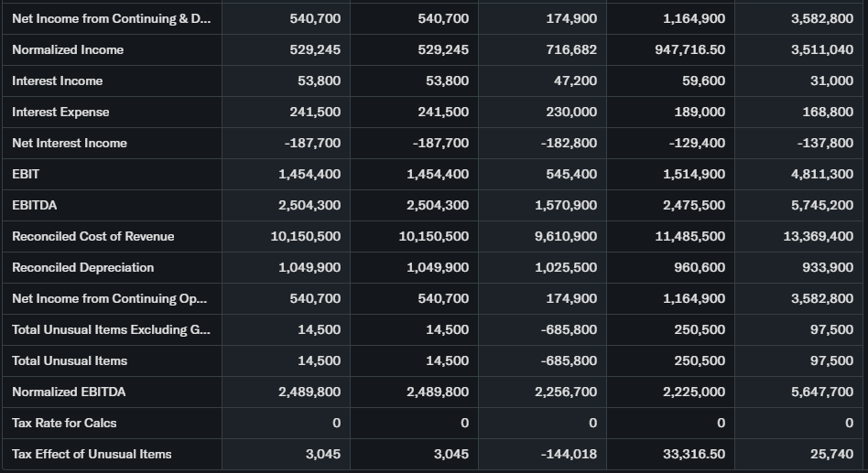868x473 pixels.
Task: Click the EBITDA value 1,570,900
Action: pyautogui.click(x=566, y=205)
